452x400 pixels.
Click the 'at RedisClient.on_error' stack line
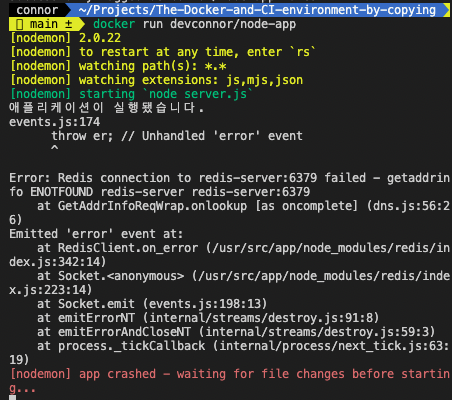point(243,248)
